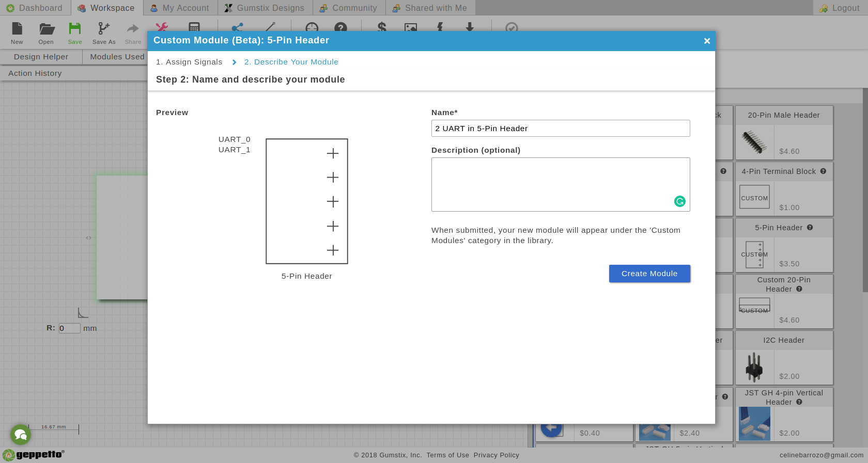Click the Create Module button
868x463 pixels.
pos(649,274)
